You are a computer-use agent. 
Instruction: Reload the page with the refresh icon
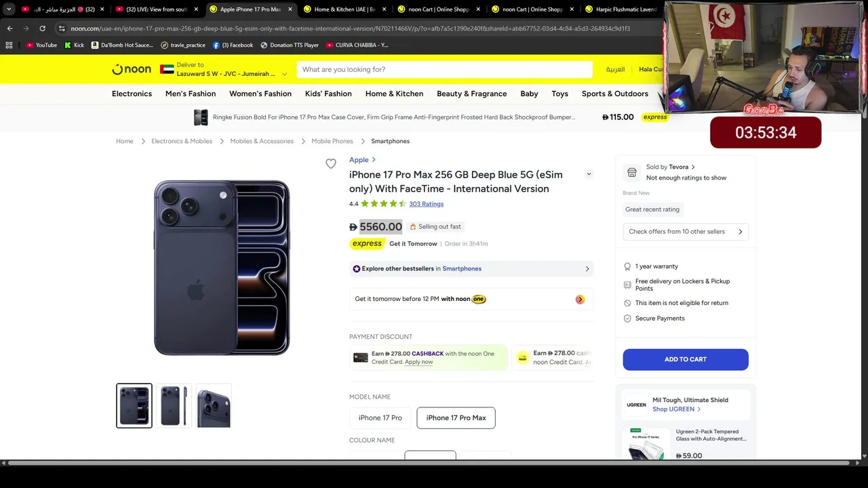(x=42, y=28)
